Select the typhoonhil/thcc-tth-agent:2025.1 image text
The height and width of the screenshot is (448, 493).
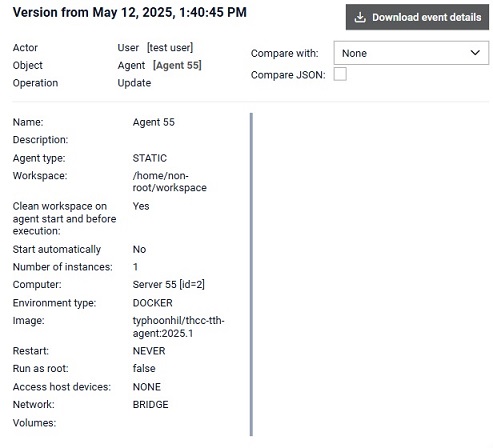pos(178,327)
